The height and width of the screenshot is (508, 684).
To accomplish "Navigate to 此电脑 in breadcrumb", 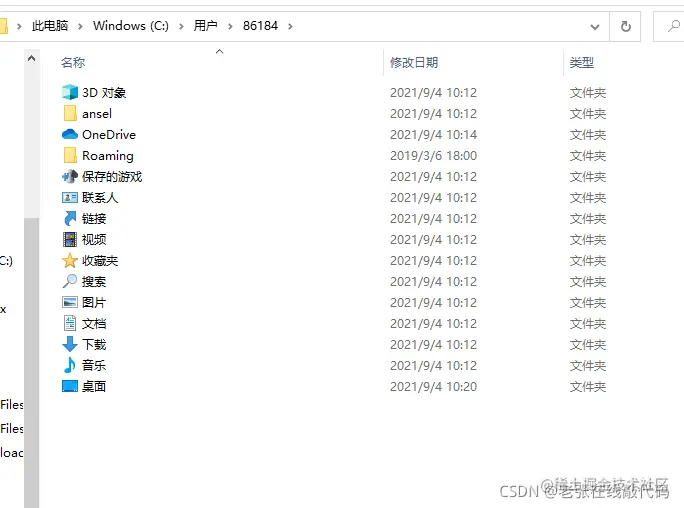I will click(x=50, y=26).
